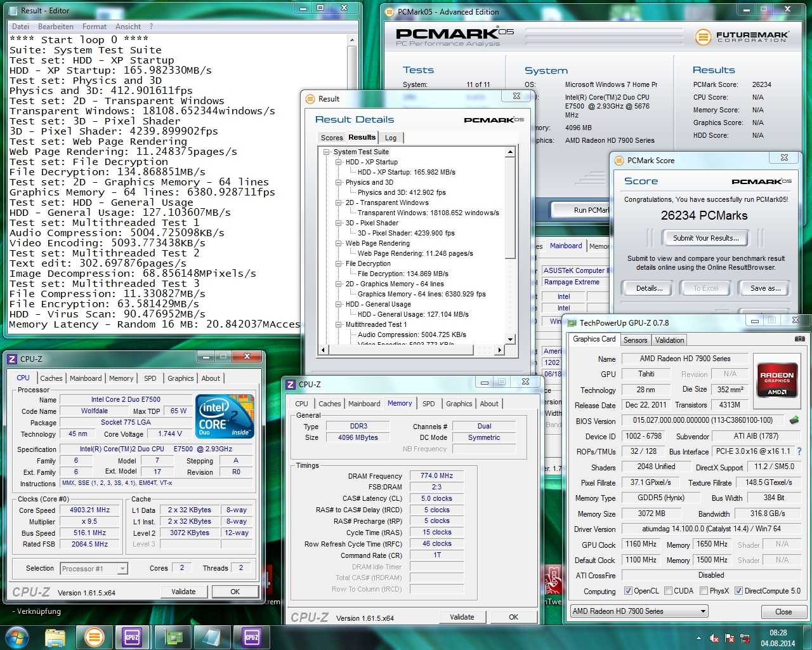Open SPD tab in CPU-Z Memory window
The image size is (812, 650).
coord(429,404)
